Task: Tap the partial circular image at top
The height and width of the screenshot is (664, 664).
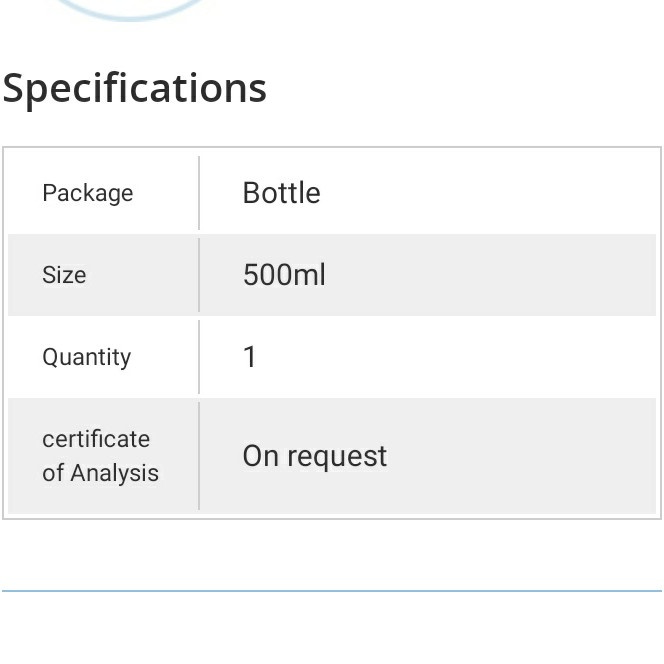Action: tap(130, 9)
